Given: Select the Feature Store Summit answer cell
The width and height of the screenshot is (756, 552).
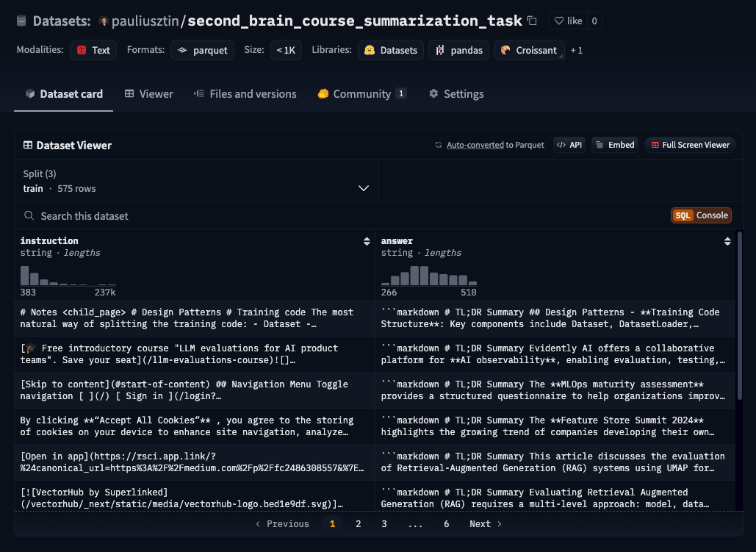Looking at the screenshot, I should pyautogui.click(x=555, y=426).
